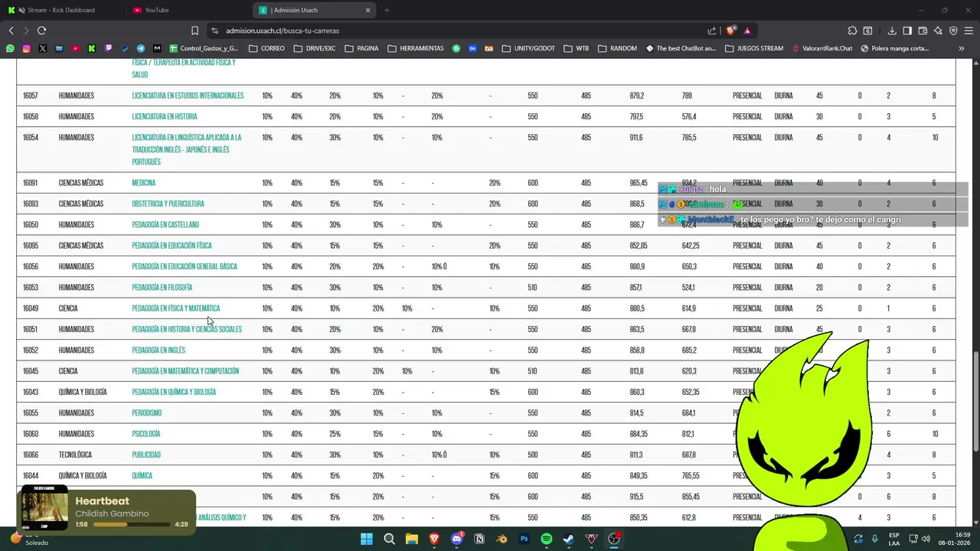Open Instagram bookmark icon
This screenshot has width=980, height=551.
pyautogui.click(x=26, y=48)
